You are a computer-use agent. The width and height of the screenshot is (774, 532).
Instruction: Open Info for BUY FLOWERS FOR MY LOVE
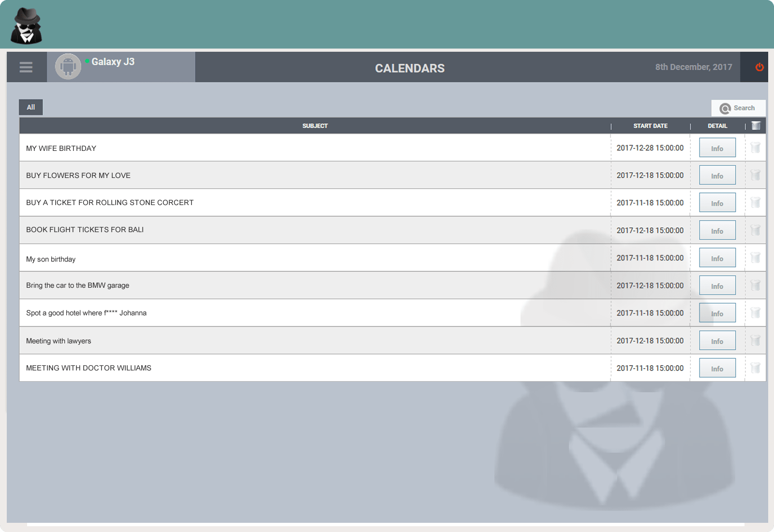(717, 176)
